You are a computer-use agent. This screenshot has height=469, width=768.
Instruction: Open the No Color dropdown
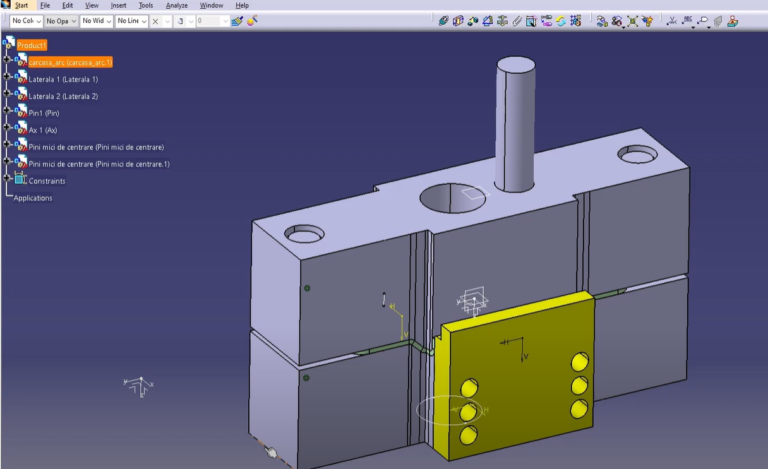37,20
